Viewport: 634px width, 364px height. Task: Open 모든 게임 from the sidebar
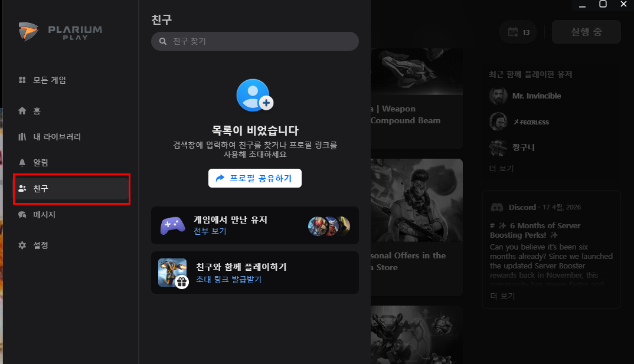[49, 80]
